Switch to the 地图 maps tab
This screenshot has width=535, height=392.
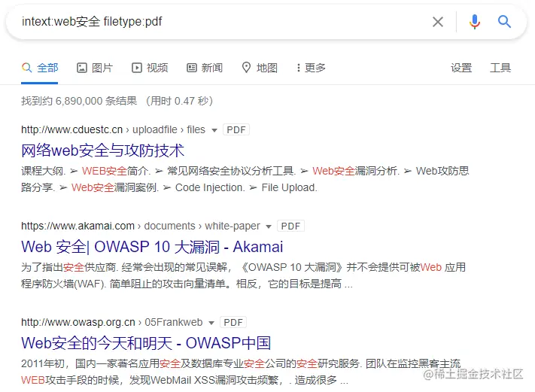[x=260, y=68]
